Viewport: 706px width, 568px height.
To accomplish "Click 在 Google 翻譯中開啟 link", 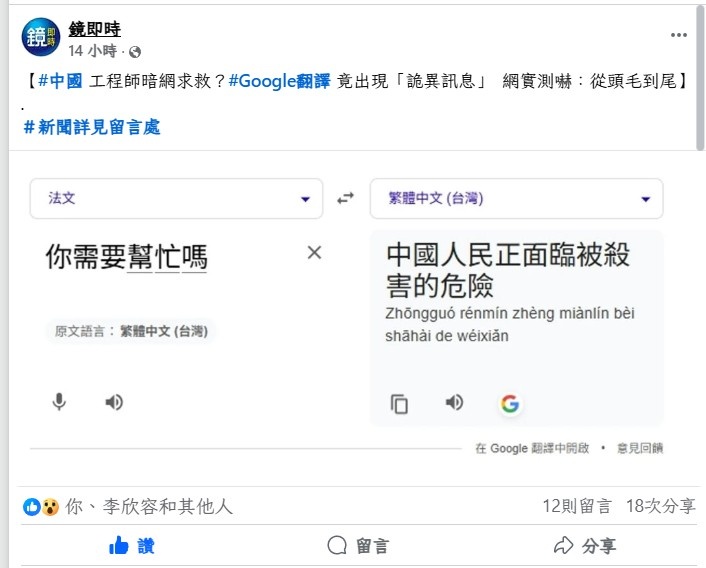I will click(532, 448).
